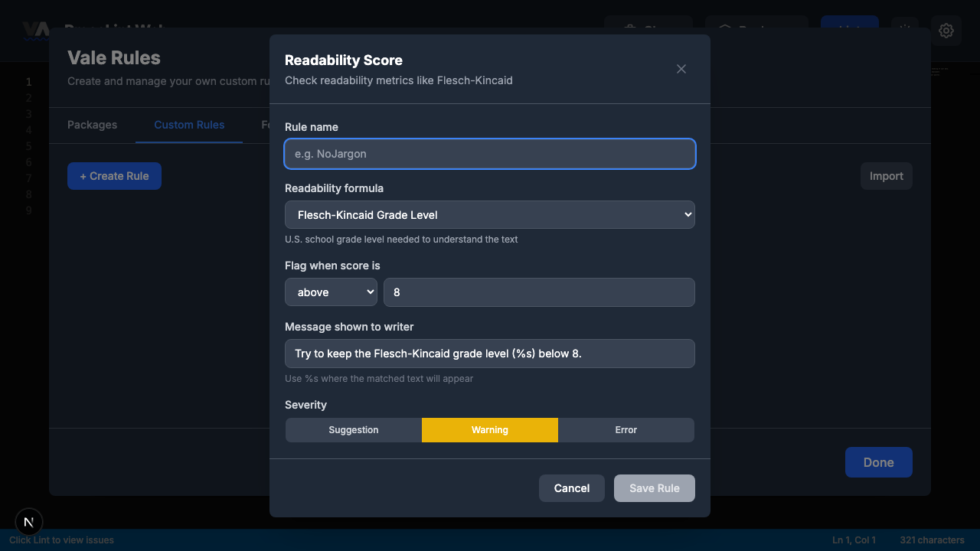Image resolution: width=980 pixels, height=551 pixels.
Task: Select the Custom Rules tab
Action: 189,125
